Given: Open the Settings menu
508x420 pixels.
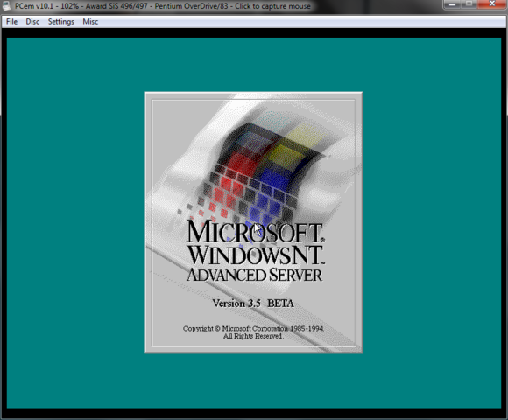Looking at the screenshot, I should [61, 22].
